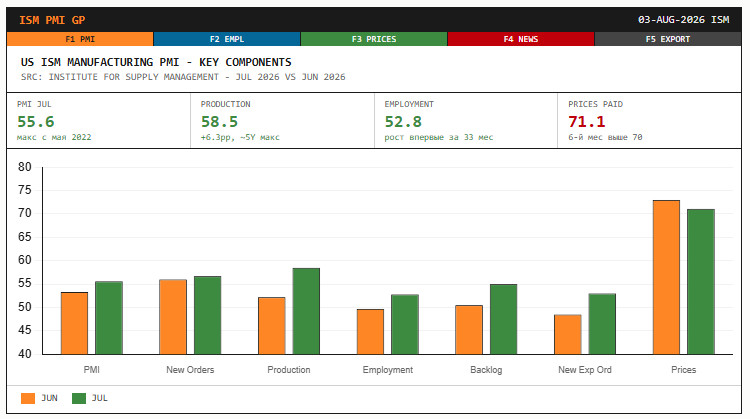The image size is (750, 419).
Task: Select the PMI JUL 55.6 stat card
Action: point(99,121)
